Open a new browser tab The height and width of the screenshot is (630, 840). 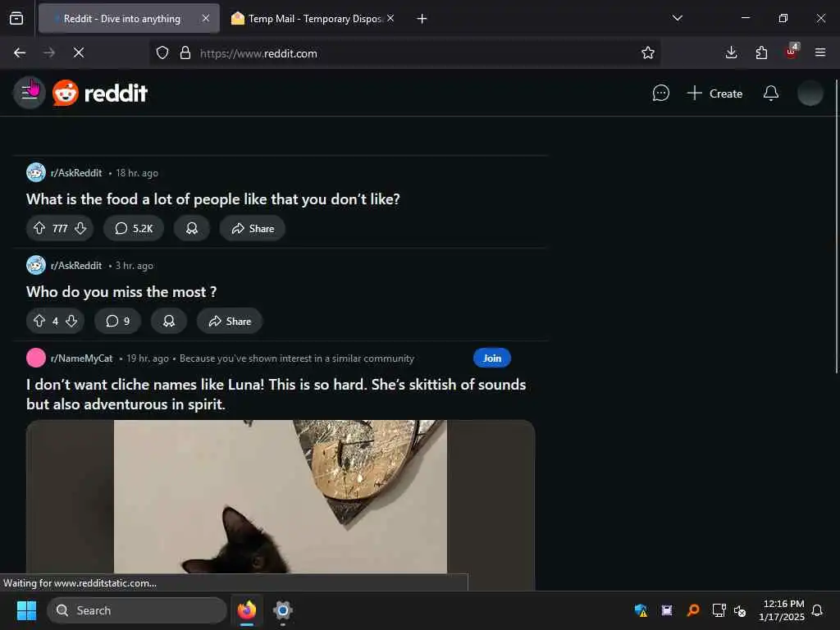(422, 19)
